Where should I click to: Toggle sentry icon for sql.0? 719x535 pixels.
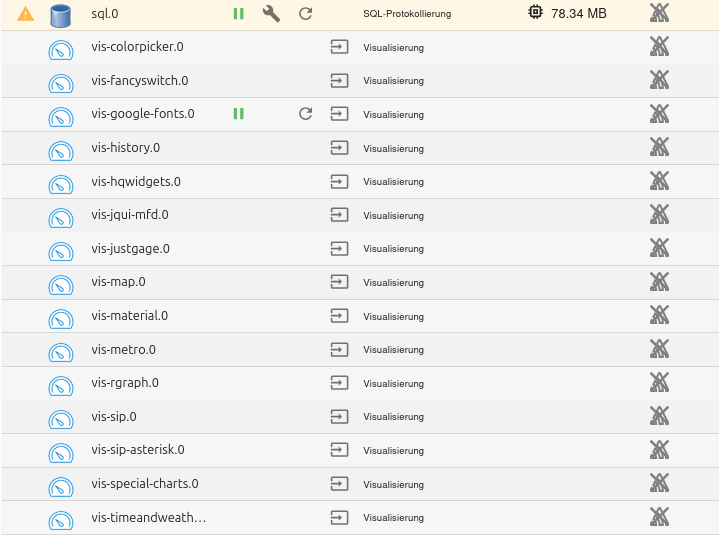click(658, 13)
